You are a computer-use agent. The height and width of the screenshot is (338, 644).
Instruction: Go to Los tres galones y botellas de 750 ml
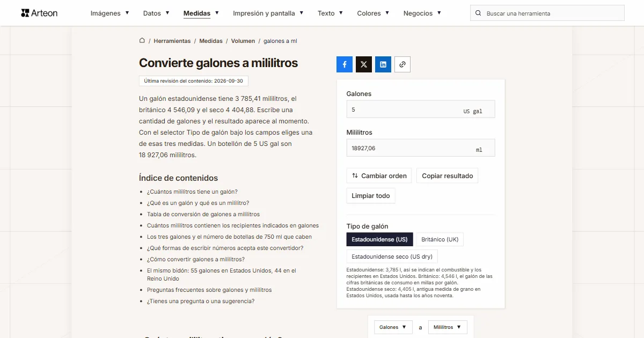pos(229,237)
